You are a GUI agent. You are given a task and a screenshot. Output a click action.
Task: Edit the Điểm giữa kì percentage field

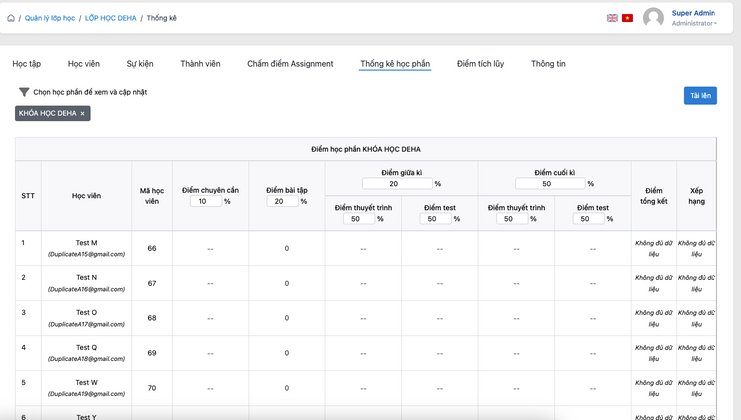397,184
